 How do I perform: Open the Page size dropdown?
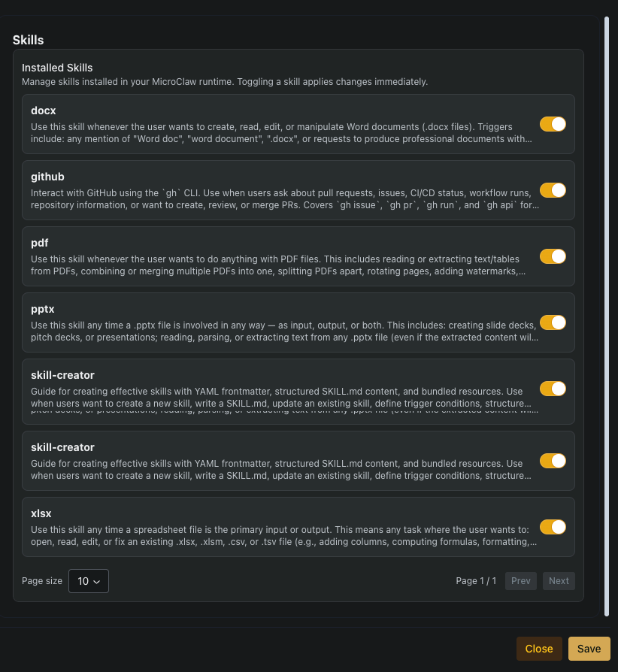tap(88, 580)
